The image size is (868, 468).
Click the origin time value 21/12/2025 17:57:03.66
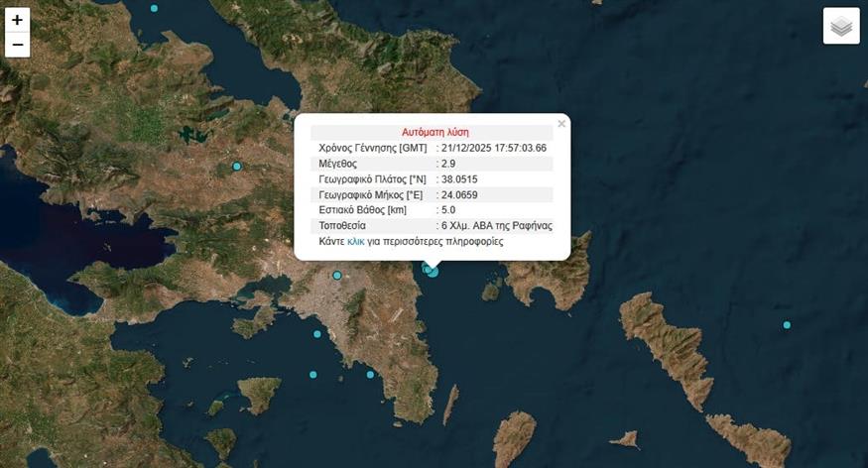494,148
